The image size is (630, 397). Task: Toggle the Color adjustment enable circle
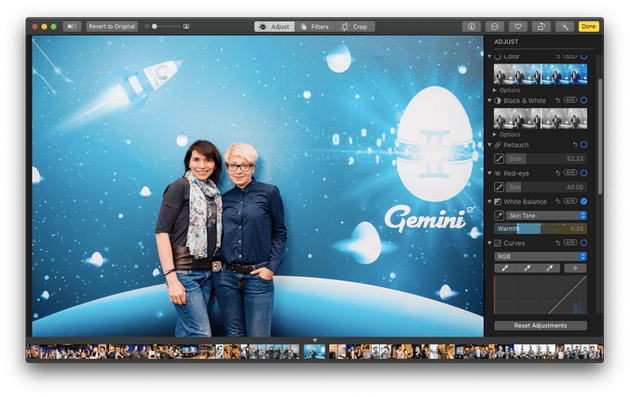click(x=584, y=56)
